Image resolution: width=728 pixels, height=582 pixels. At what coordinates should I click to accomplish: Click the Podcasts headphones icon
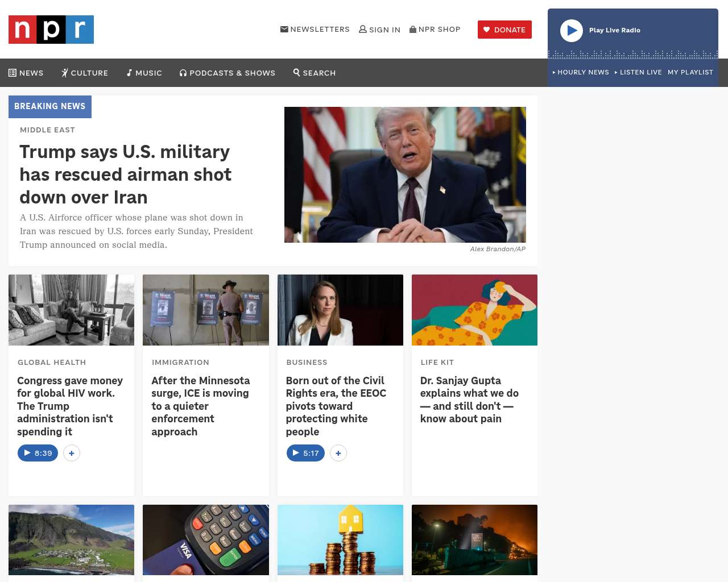pyautogui.click(x=183, y=73)
